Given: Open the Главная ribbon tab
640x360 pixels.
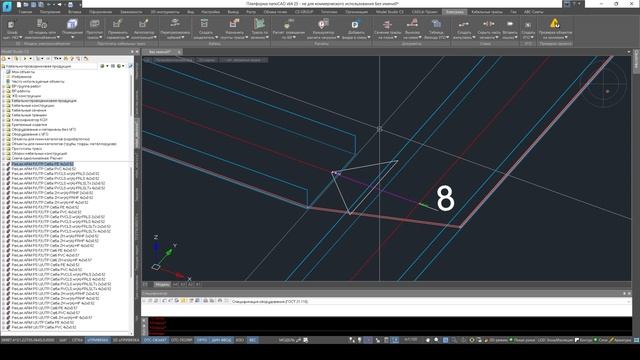Looking at the screenshot, I should pos(25,12).
